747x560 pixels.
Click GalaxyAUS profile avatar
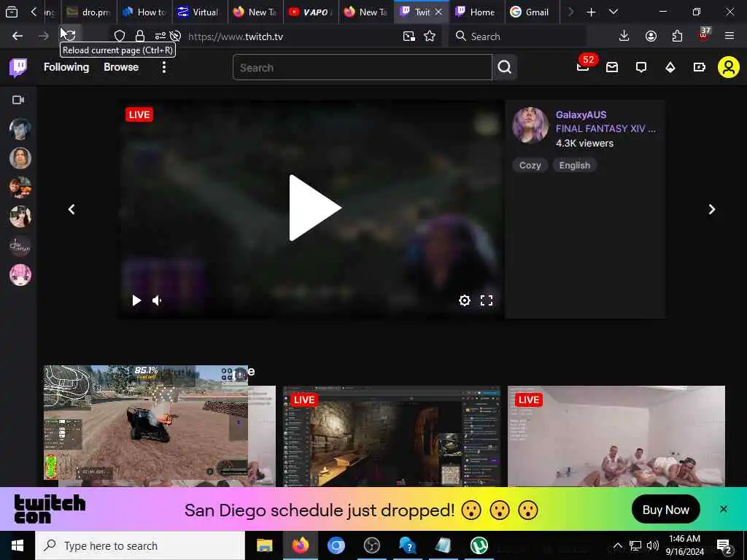(x=530, y=125)
